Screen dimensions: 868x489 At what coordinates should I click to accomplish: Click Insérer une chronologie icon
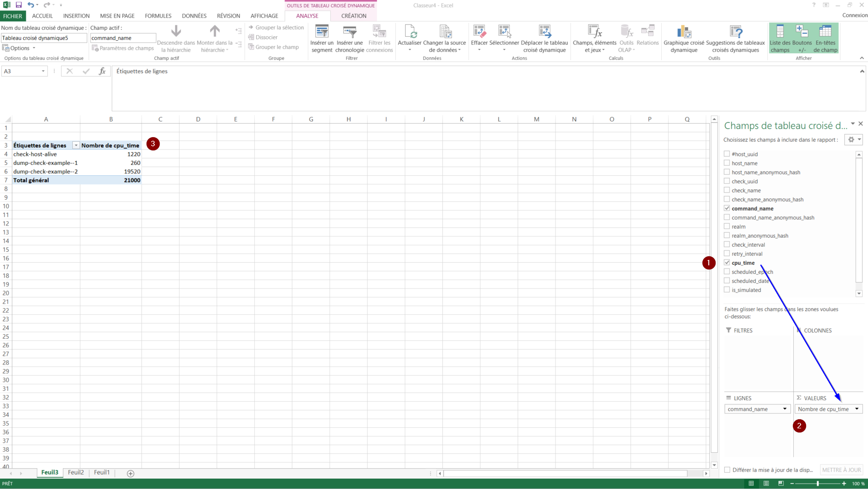coord(350,32)
